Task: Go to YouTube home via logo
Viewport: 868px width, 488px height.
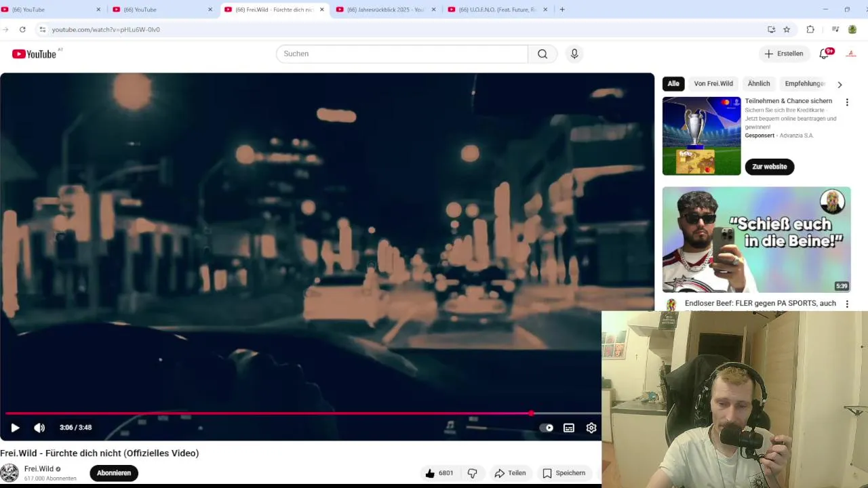Action: click(x=34, y=54)
